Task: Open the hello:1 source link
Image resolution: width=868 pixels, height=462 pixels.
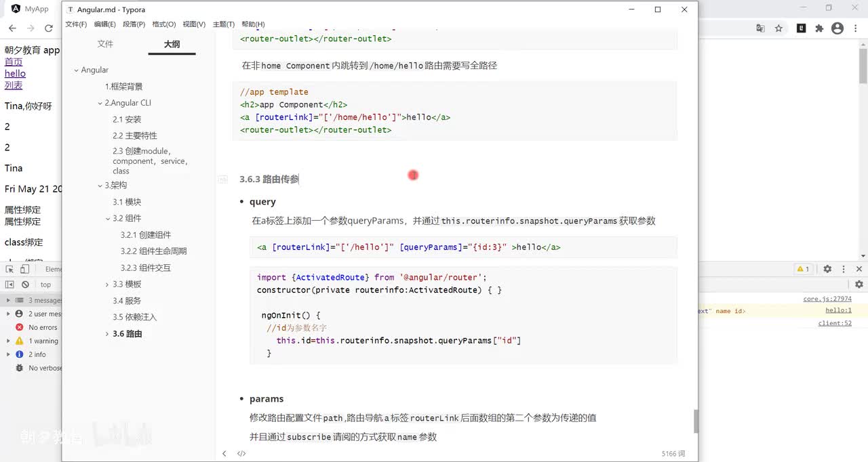Action: click(838, 310)
